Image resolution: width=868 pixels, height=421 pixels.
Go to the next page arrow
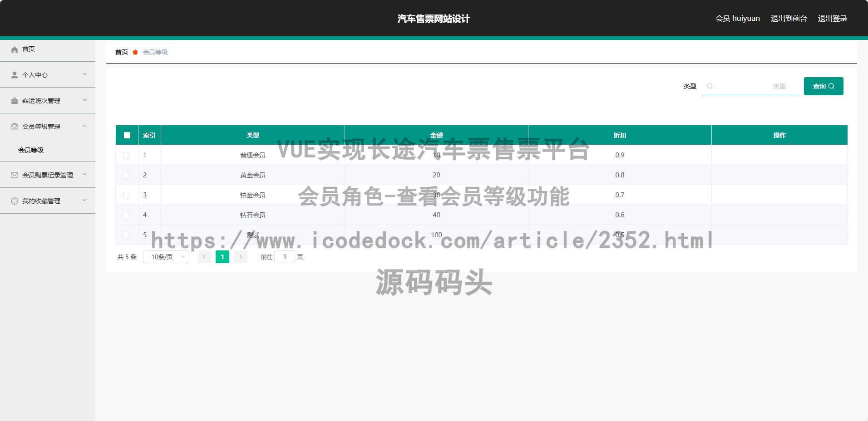click(x=241, y=257)
